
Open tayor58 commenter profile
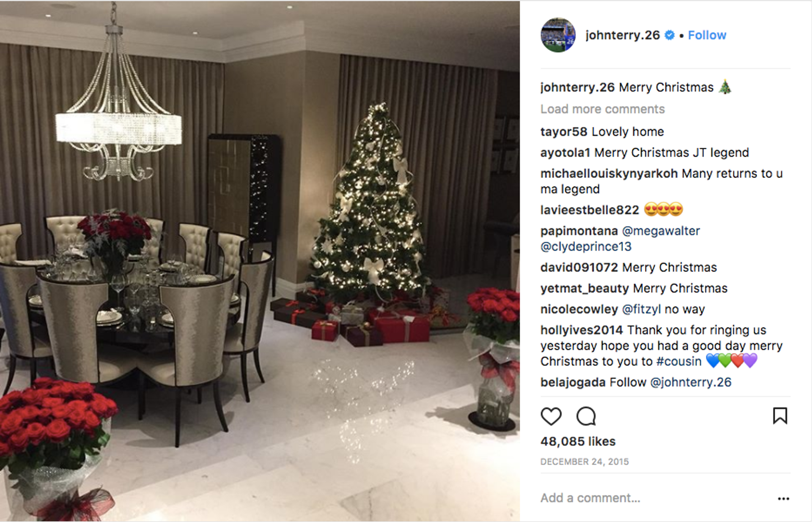(564, 132)
